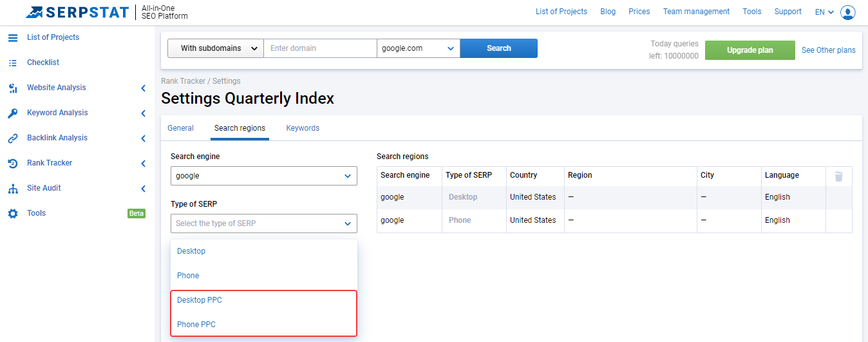Screen dimensions: 868x342
Task: Expand the Keyword Analysis chevron
Action: pyautogui.click(x=143, y=113)
